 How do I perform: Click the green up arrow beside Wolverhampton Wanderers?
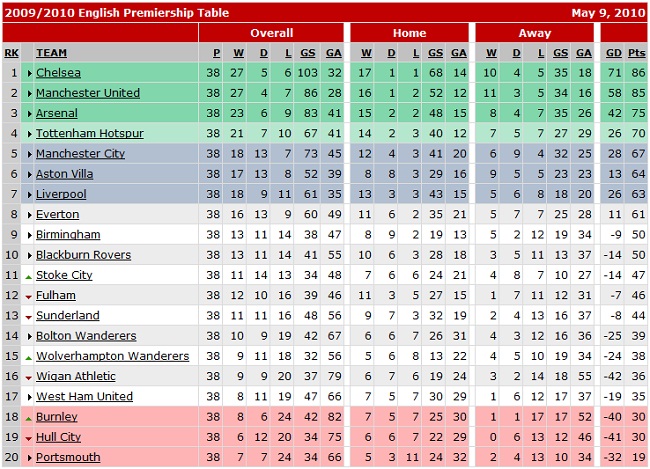(x=29, y=356)
